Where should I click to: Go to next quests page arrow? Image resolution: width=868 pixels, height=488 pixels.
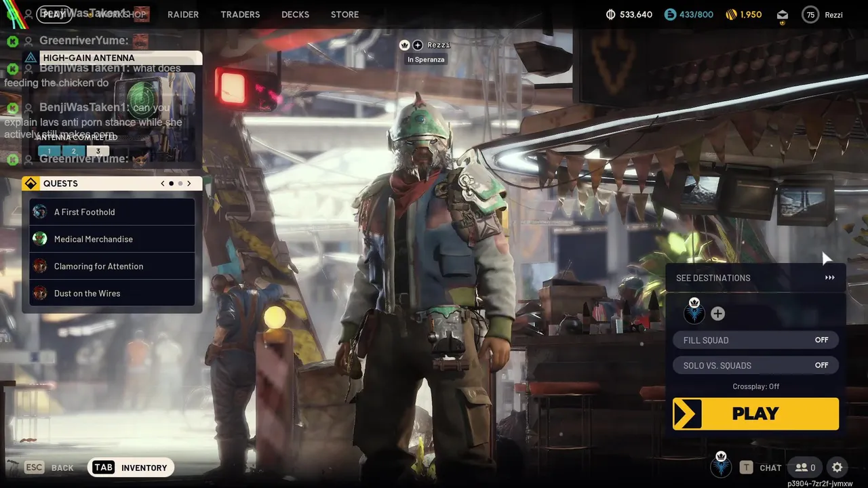point(189,184)
